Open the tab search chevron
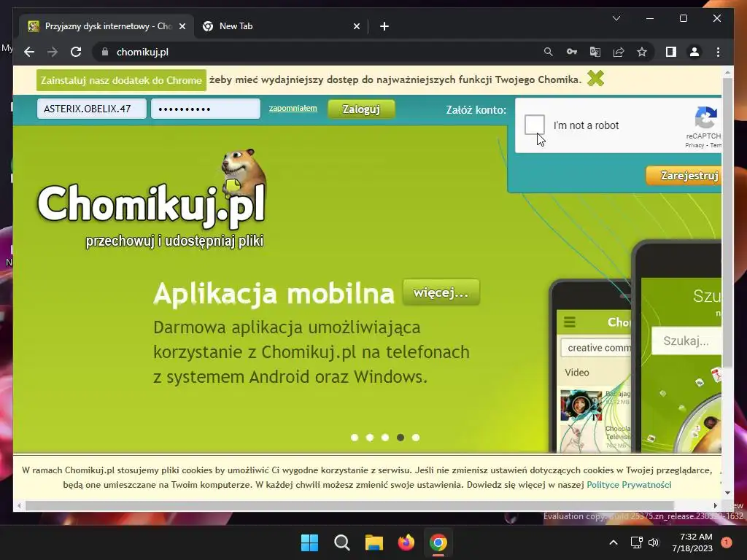Viewport: 747px width, 560px height. click(x=616, y=18)
